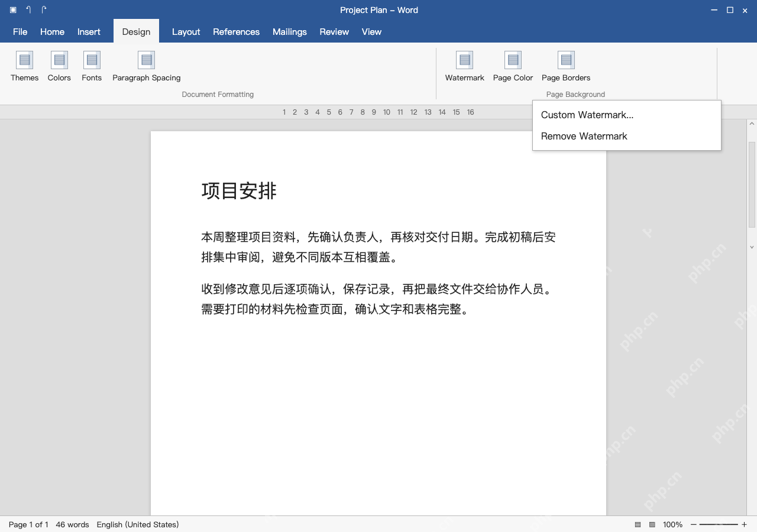Click the "Document Formatting" group label
The image size is (757, 532).
coord(218,95)
